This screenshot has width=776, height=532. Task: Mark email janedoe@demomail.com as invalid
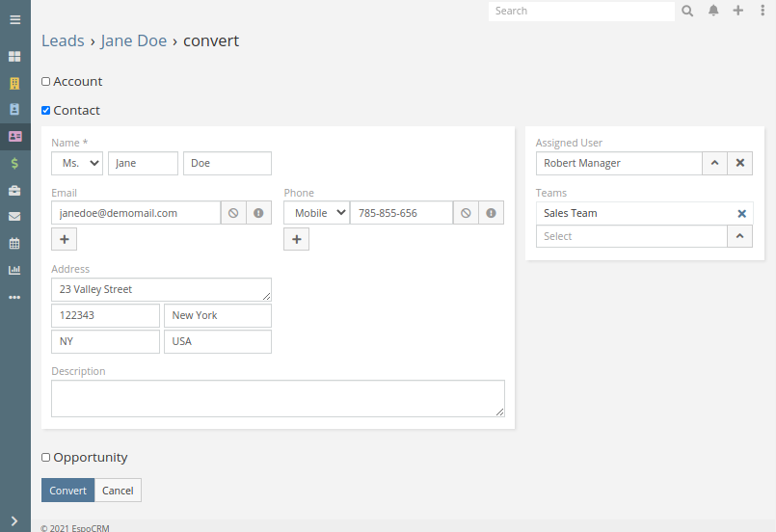coord(258,213)
